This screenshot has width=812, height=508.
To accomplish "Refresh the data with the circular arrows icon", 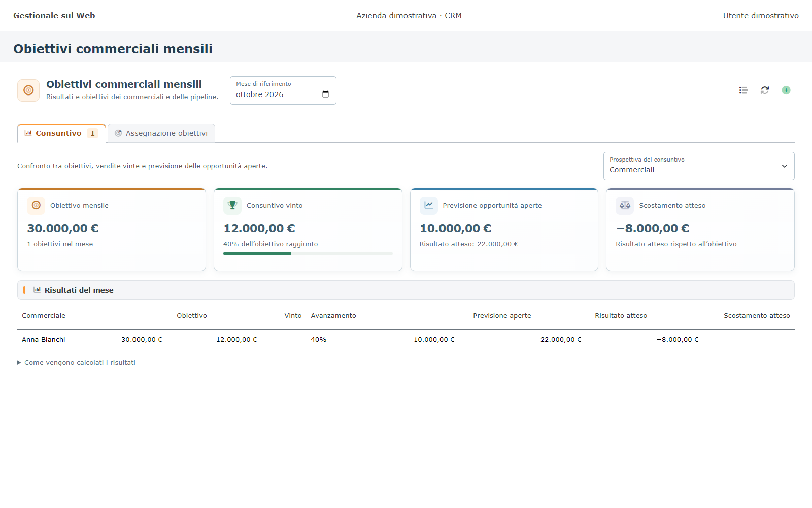I will tap(765, 90).
